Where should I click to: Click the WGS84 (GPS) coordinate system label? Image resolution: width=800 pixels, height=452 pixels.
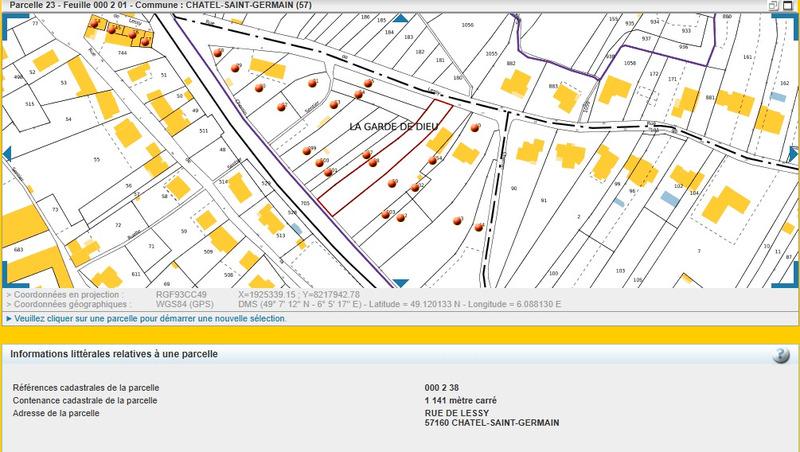(x=185, y=304)
